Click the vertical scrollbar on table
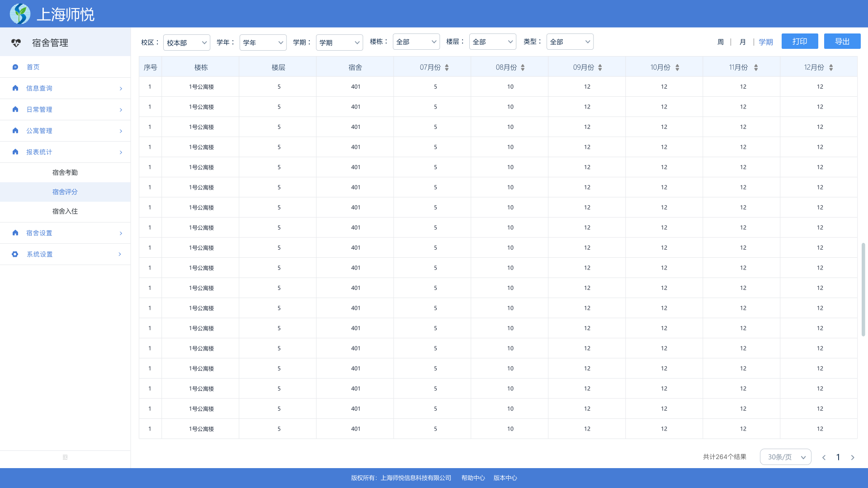This screenshot has width=868, height=488. [863, 289]
